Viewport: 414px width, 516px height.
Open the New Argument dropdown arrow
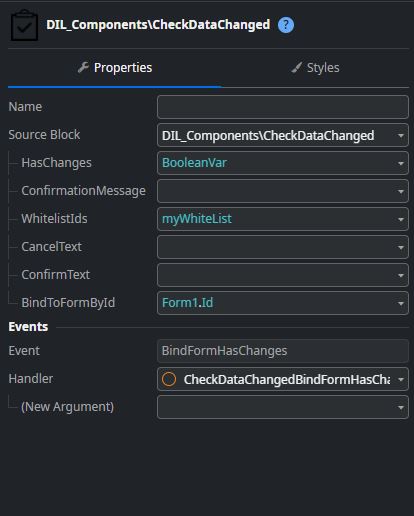401,407
